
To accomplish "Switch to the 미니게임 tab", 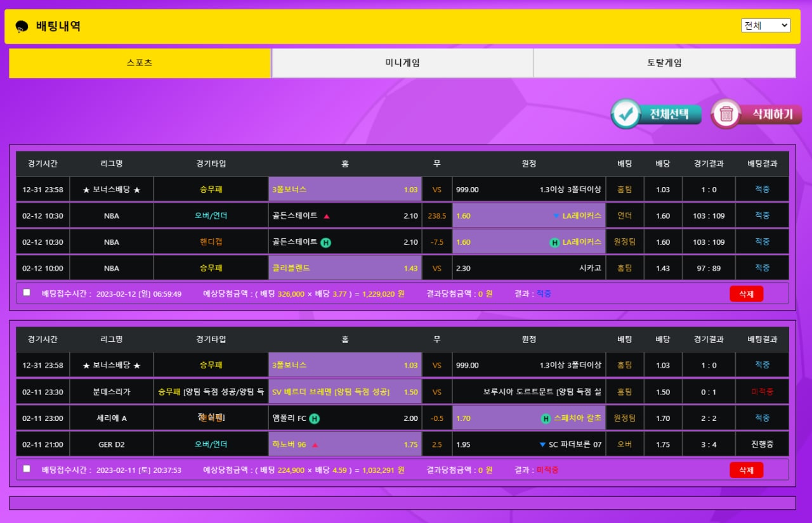I will coord(402,63).
